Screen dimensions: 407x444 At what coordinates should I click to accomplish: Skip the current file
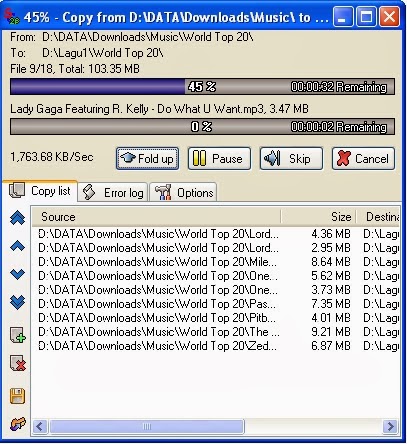click(x=291, y=159)
